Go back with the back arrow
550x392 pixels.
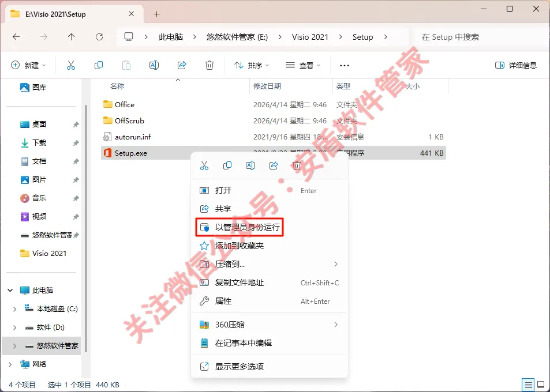[16, 37]
